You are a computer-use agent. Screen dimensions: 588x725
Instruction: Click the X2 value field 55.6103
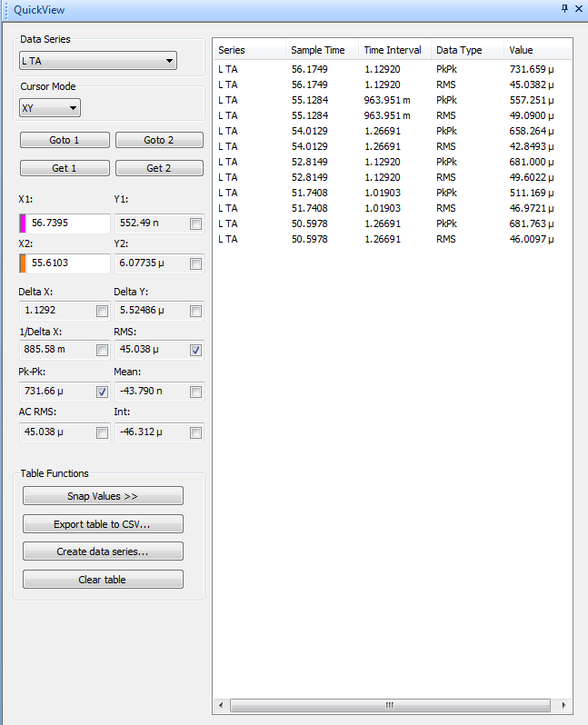click(68, 263)
